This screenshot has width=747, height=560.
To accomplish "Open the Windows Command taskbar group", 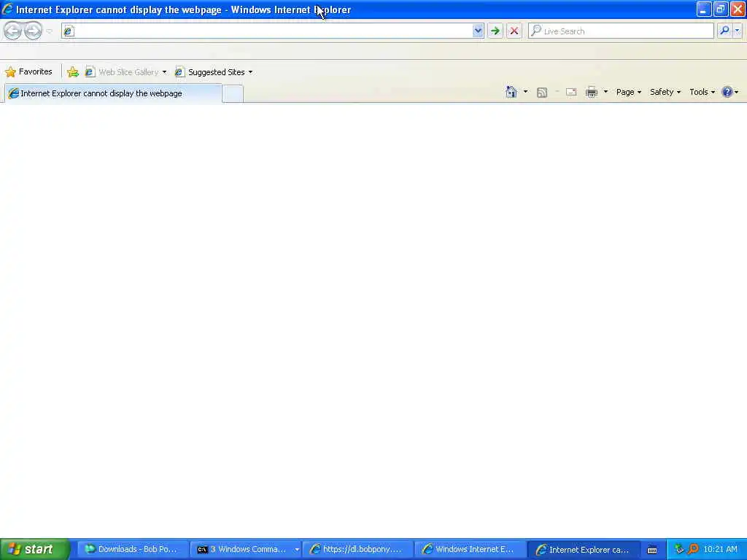I will pos(245,550).
